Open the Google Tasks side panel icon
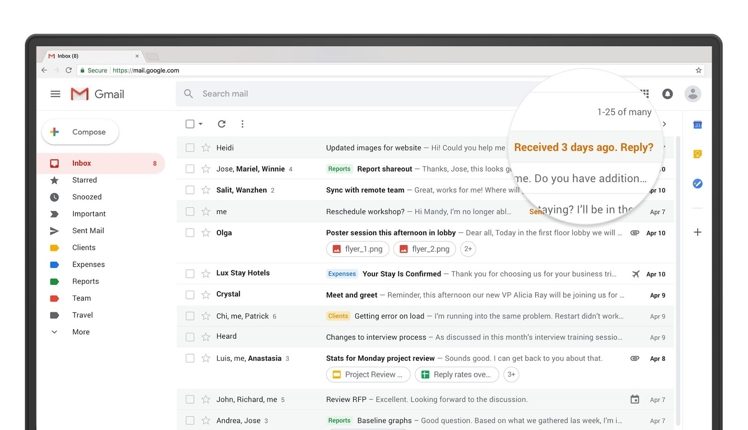 pyautogui.click(x=697, y=184)
